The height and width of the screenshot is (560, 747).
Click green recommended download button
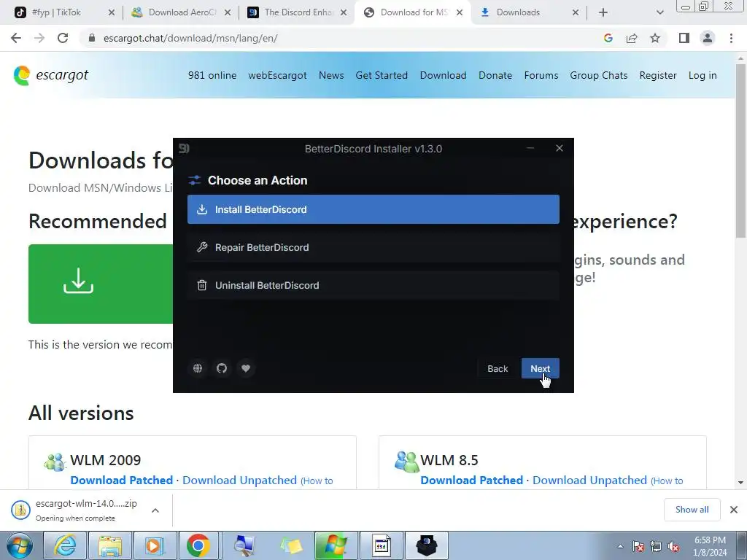101,284
